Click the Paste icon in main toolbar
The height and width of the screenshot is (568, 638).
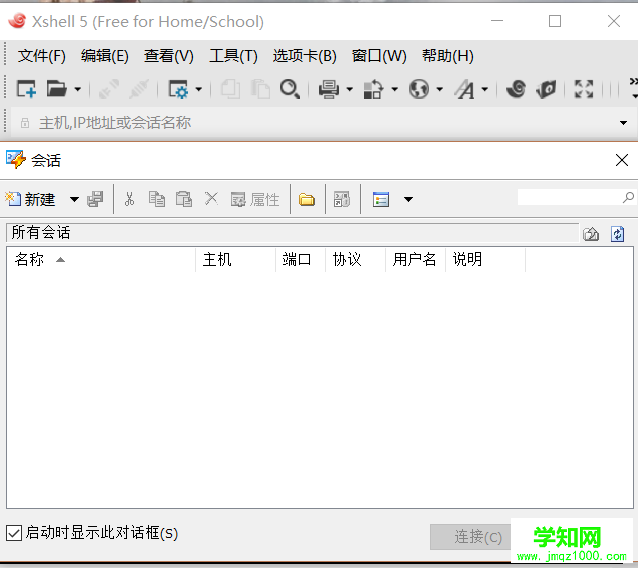(x=260, y=89)
